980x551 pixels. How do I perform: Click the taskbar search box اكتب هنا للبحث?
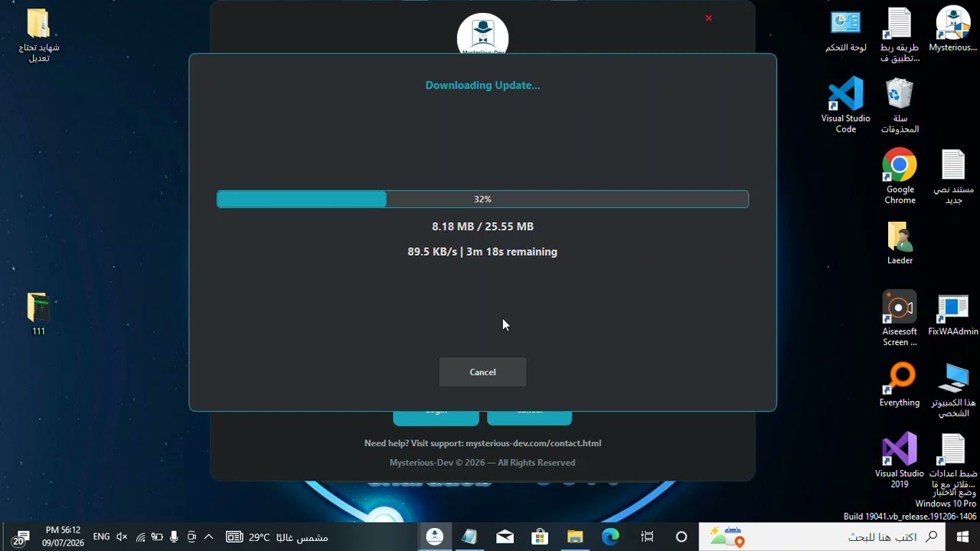[x=822, y=537]
